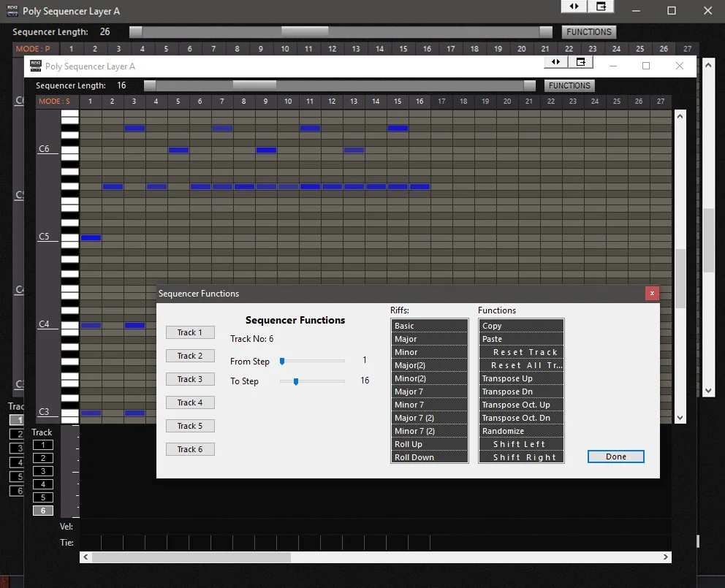Choose the Minor 7 riff
Image resolution: width=725 pixels, height=588 pixels.
click(x=429, y=405)
